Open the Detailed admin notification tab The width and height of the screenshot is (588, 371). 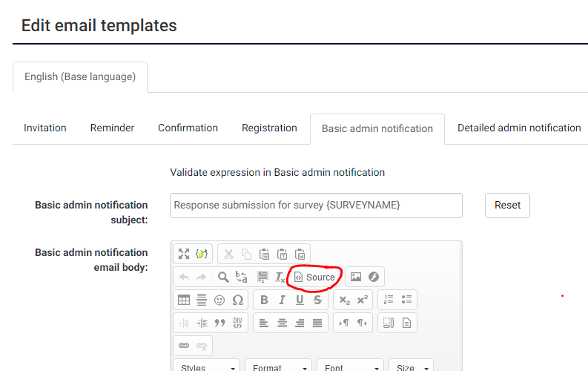(519, 128)
